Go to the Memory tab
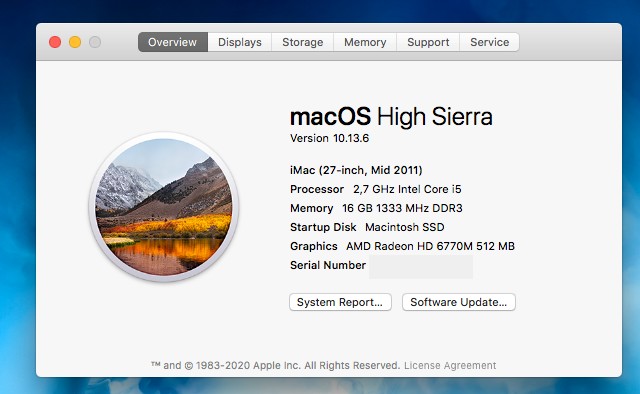This screenshot has height=394, width=640. [365, 42]
